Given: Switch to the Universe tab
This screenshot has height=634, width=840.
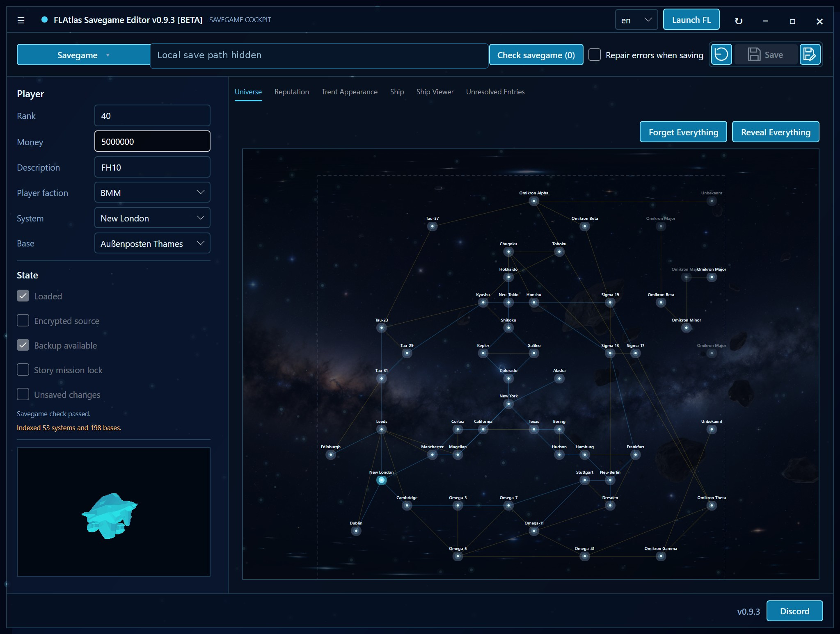Looking at the screenshot, I should [248, 92].
